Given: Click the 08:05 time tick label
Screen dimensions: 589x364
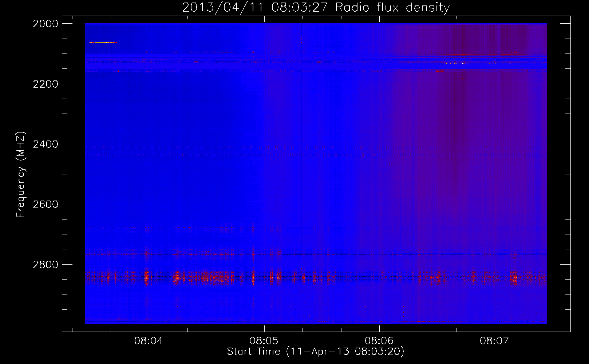Looking at the screenshot, I should [264, 341].
